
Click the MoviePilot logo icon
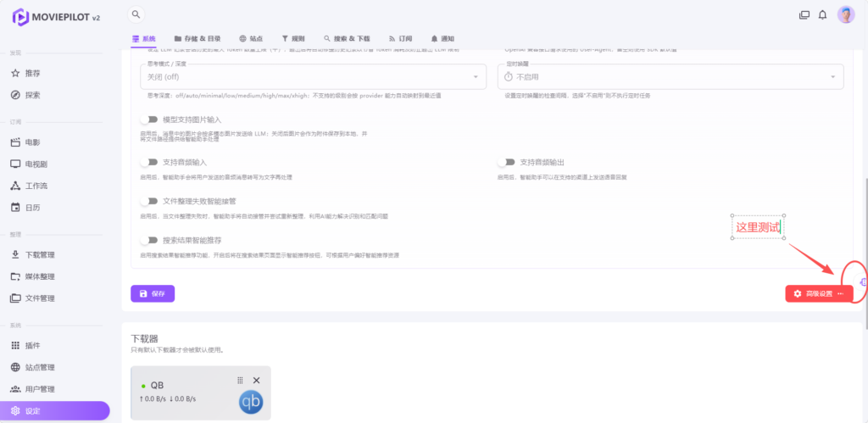click(20, 17)
